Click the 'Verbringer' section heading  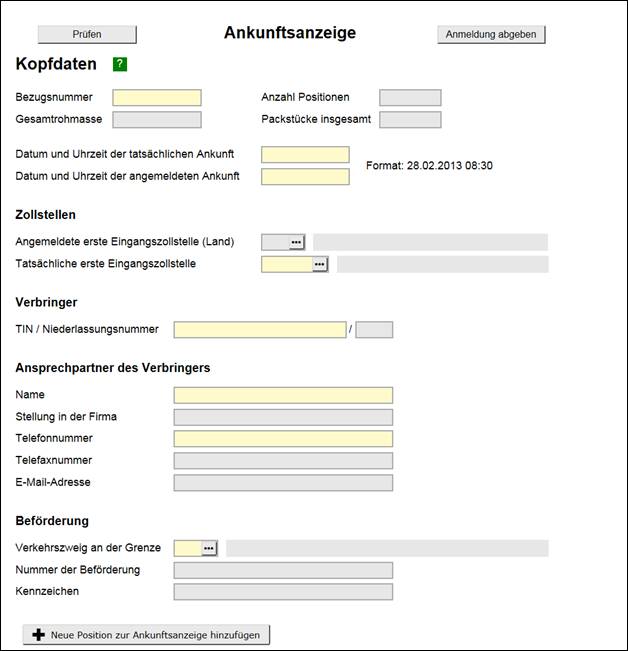pos(46,302)
